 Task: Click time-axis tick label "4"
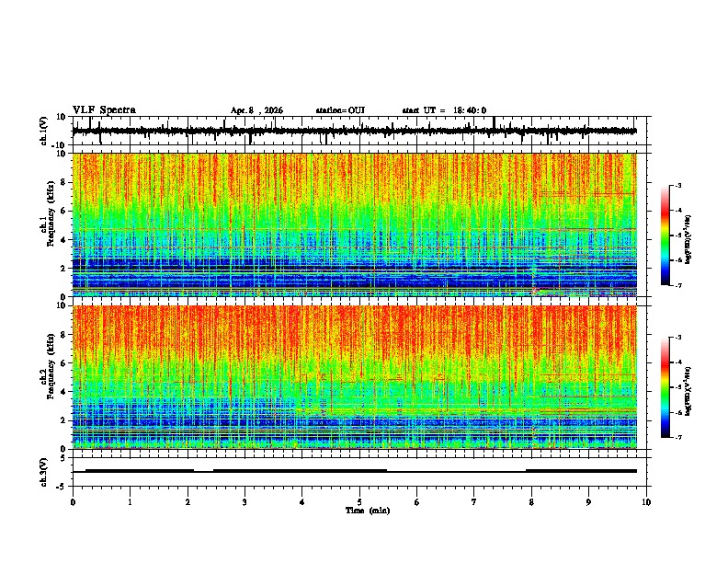coord(302,502)
